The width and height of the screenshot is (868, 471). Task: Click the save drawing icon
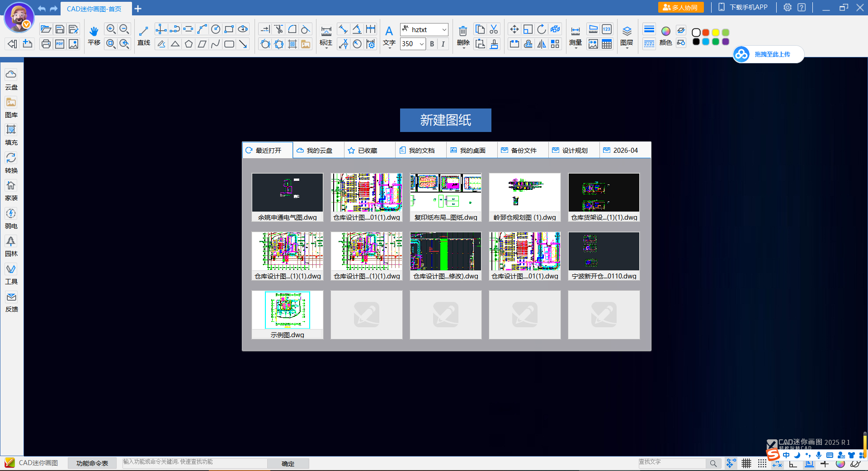coord(60,29)
